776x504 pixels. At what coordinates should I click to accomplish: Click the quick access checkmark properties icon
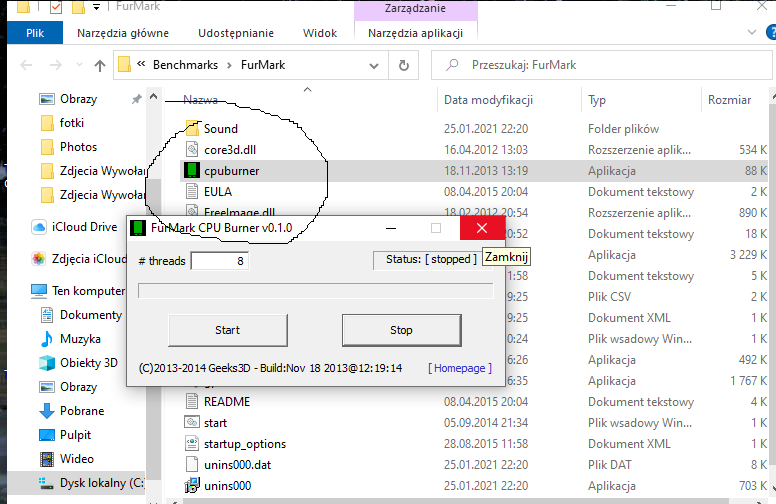click(x=56, y=7)
